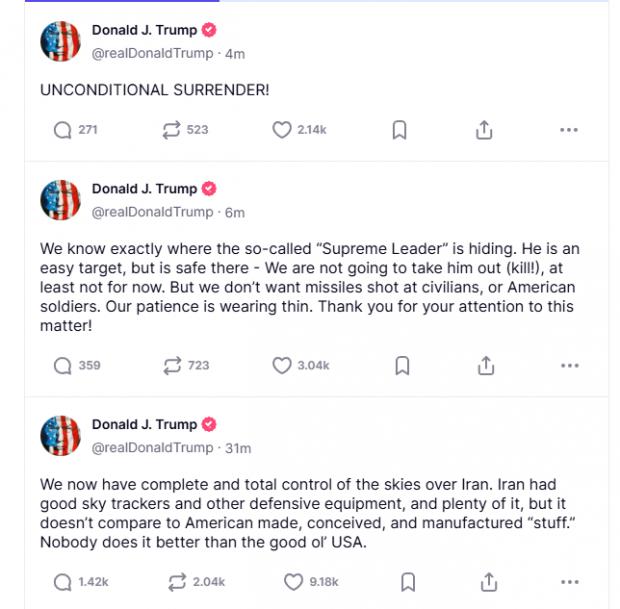Like the Supreme Leader post
Screen dimensions: 620x609
(x=282, y=366)
